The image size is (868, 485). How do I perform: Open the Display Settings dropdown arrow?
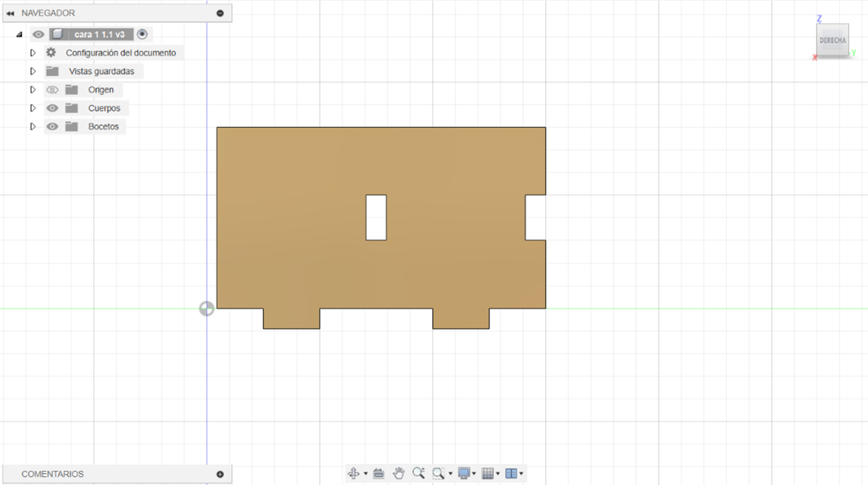tap(474, 474)
